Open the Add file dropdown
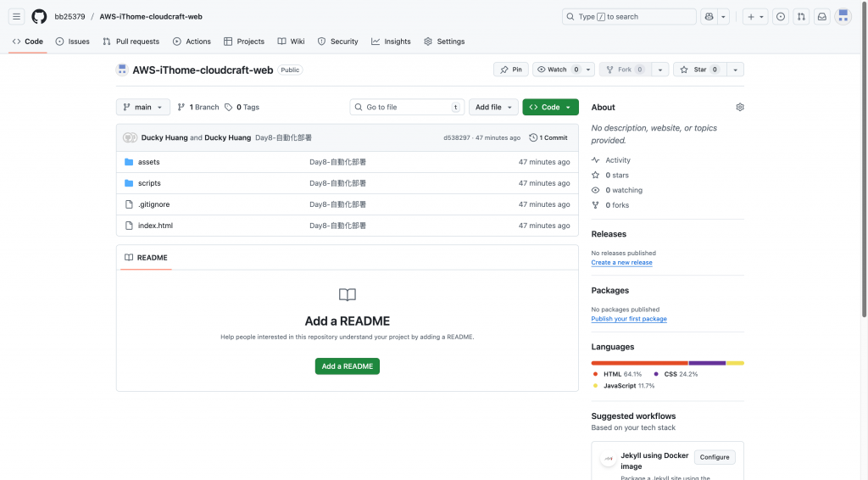 pos(493,107)
